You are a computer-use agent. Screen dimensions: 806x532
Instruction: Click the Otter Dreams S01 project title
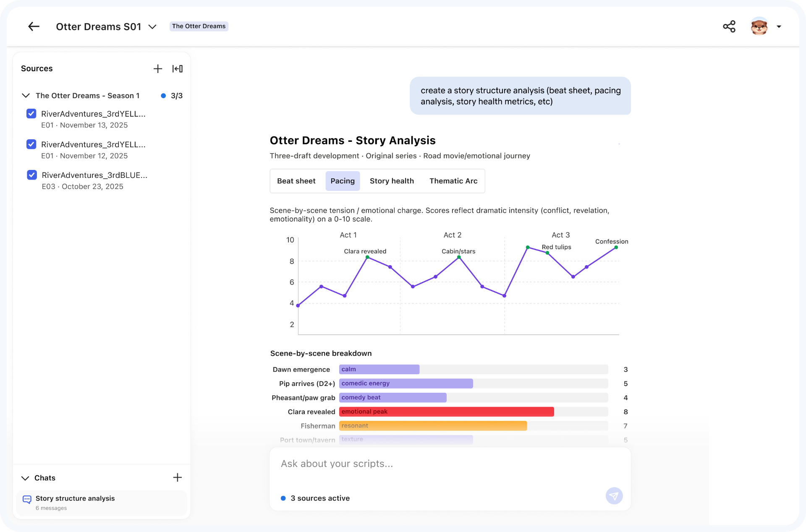pos(99,27)
